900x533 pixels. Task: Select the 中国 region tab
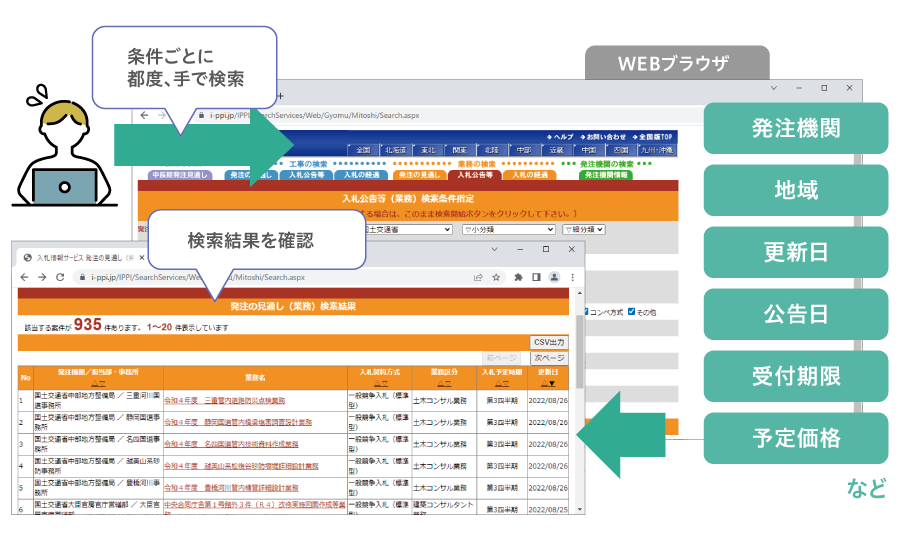point(588,150)
